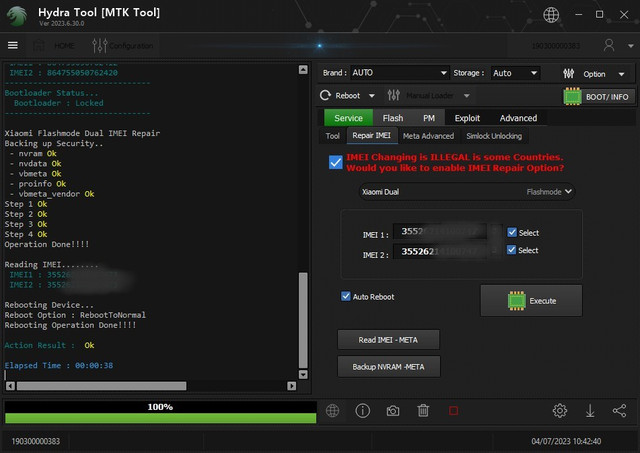Viewport: 640px width, 453px height.
Task: Open the Simlock Unlocking sub-tab
Action: (x=494, y=136)
